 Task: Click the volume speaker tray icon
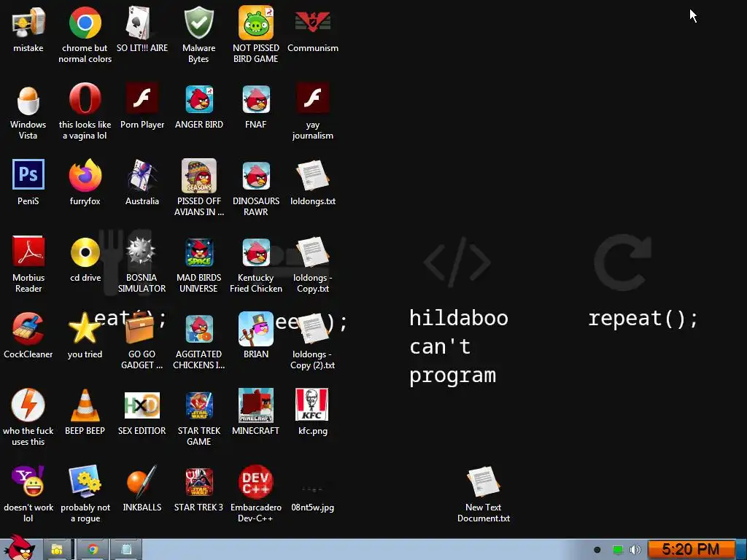635,550
